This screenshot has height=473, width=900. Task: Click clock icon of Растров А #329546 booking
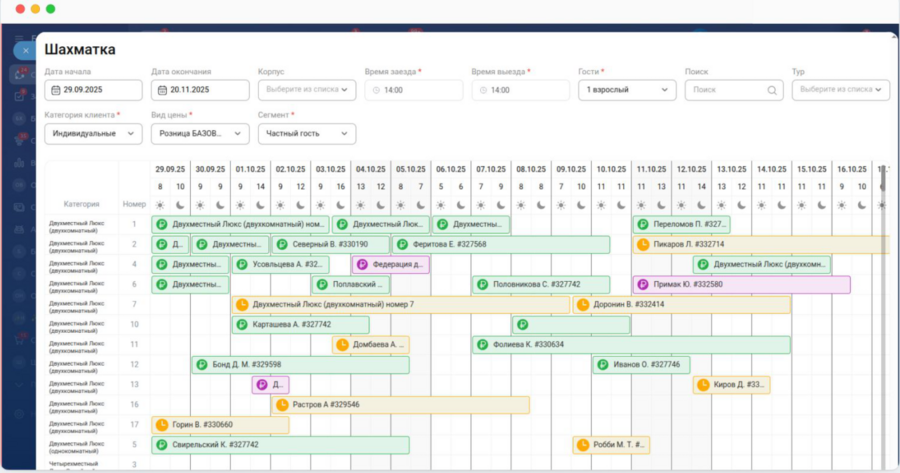(x=282, y=405)
